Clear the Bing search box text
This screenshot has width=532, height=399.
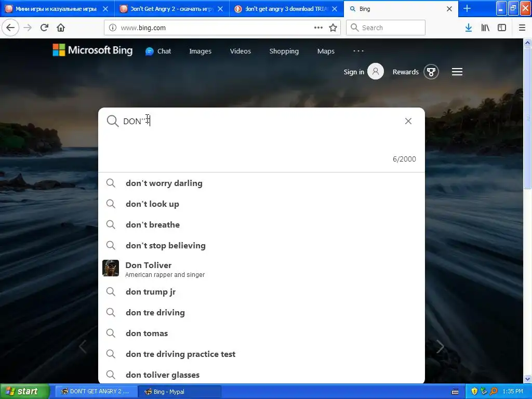[x=408, y=121]
